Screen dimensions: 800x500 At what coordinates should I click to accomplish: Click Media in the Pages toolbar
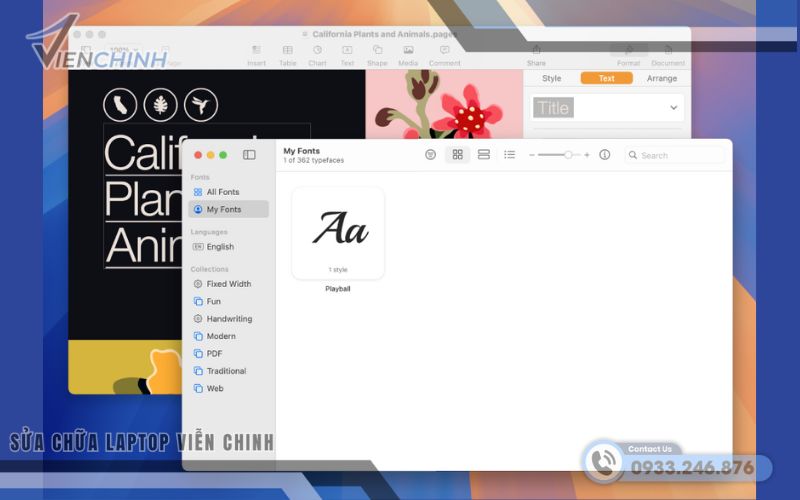click(x=408, y=56)
